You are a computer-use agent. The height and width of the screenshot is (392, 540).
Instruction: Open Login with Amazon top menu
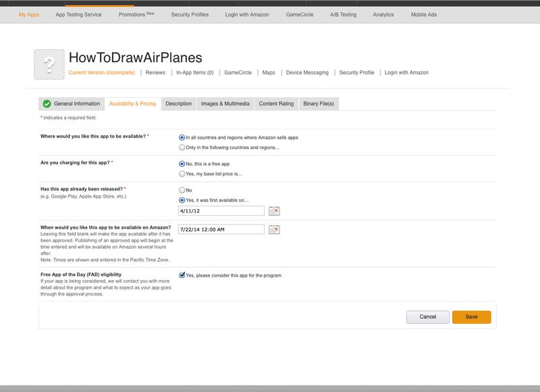click(x=247, y=14)
